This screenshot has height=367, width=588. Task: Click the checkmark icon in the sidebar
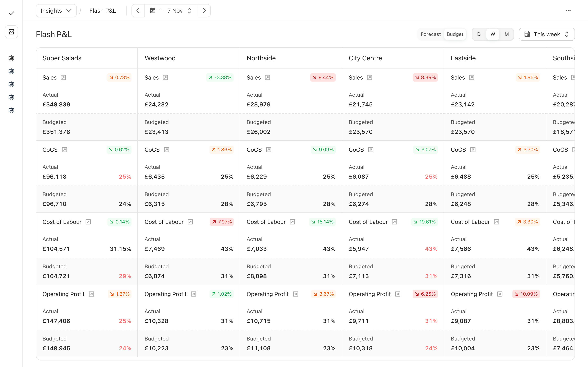[11, 13]
